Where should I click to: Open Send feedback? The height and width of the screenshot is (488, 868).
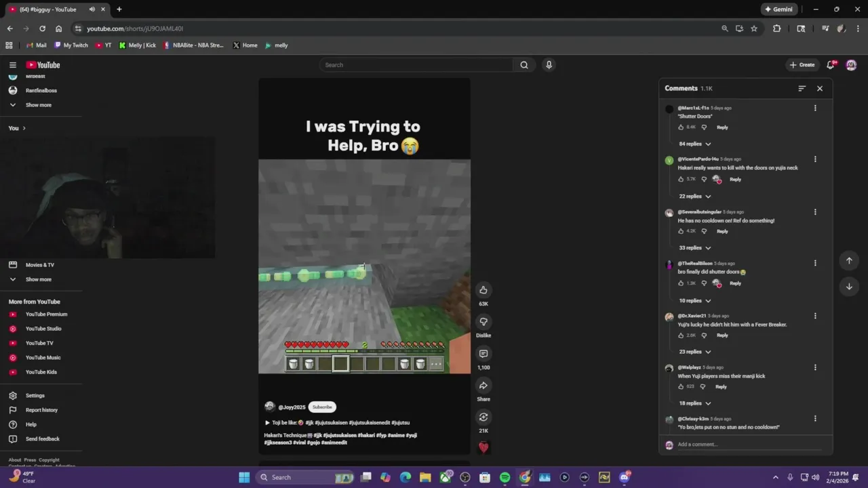41,439
